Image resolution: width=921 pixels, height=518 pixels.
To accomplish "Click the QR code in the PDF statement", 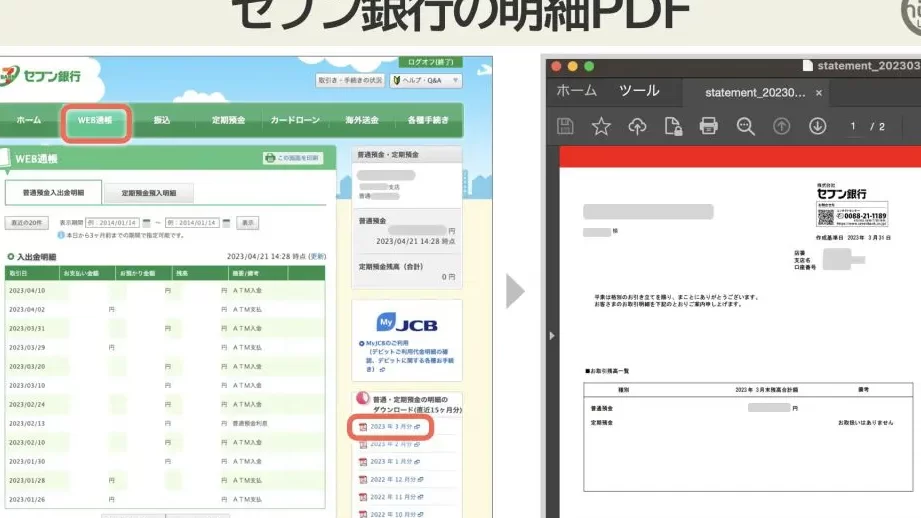I will [x=826, y=216].
